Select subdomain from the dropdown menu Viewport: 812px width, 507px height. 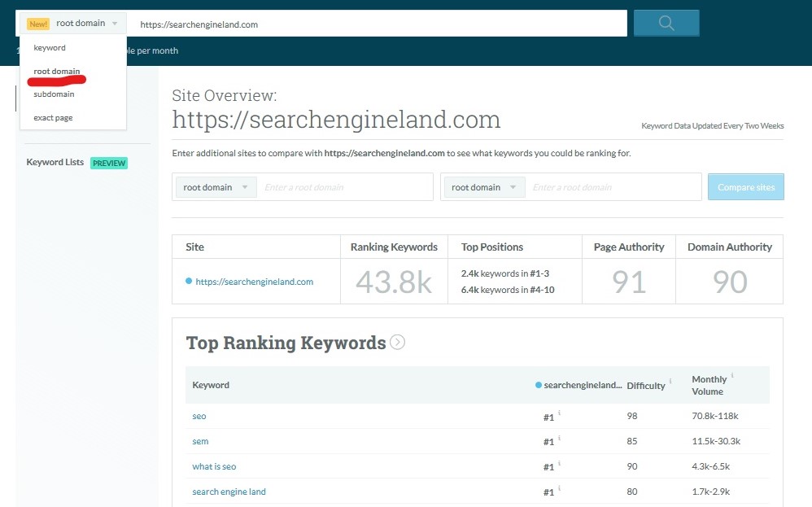coord(54,94)
